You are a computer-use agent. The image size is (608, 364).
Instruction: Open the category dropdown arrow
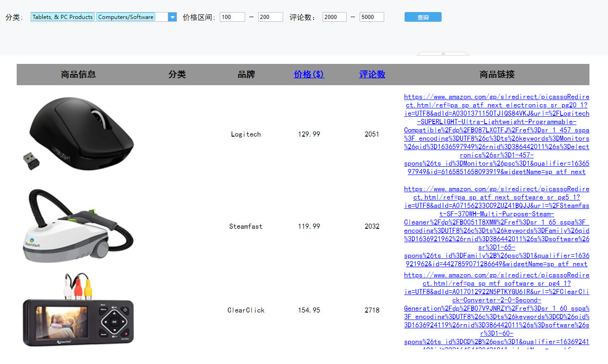(x=172, y=17)
